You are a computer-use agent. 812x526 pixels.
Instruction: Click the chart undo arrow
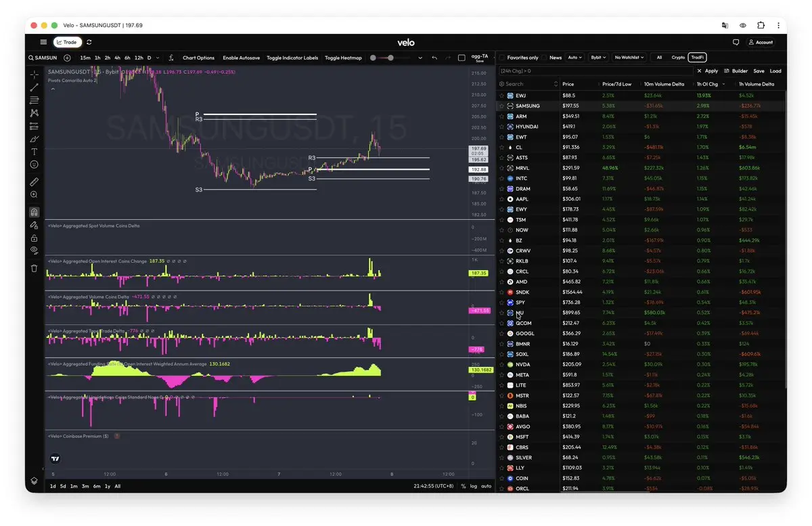click(434, 58)
